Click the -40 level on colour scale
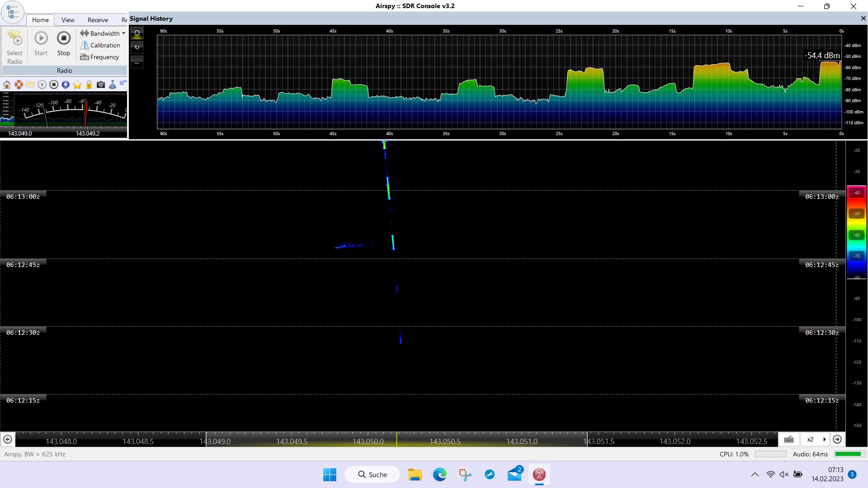 coord(857,192)
